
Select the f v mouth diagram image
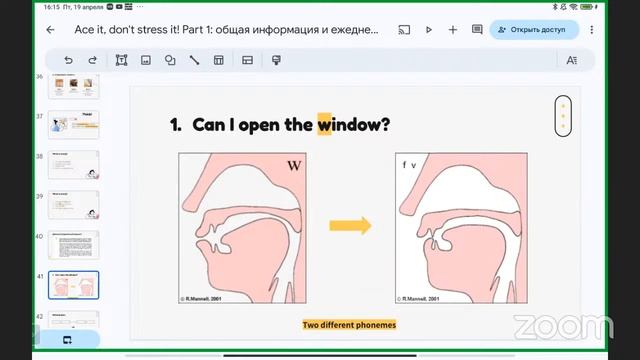[x=461, y=228]
